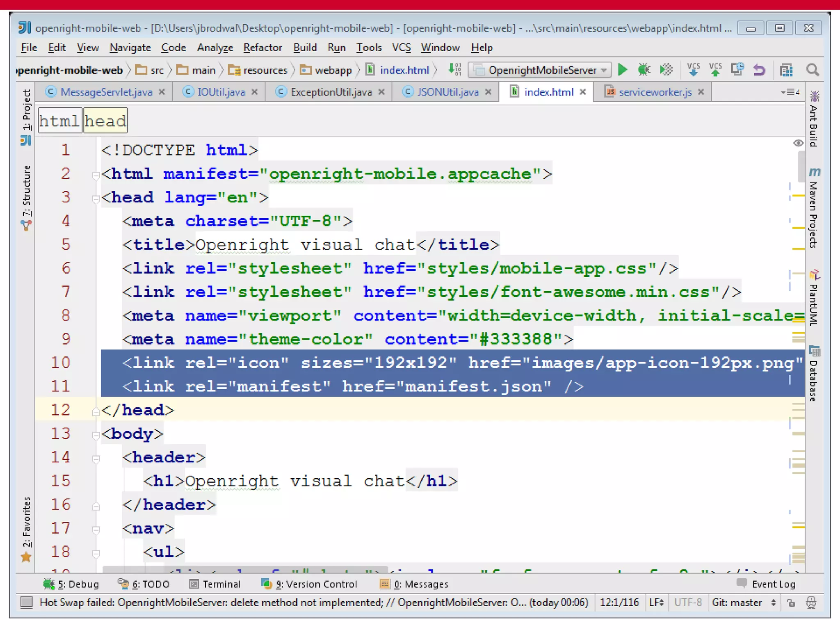
Task: Run OpenrightMobileServer with green play button
Action: click(x=622, y=70)
